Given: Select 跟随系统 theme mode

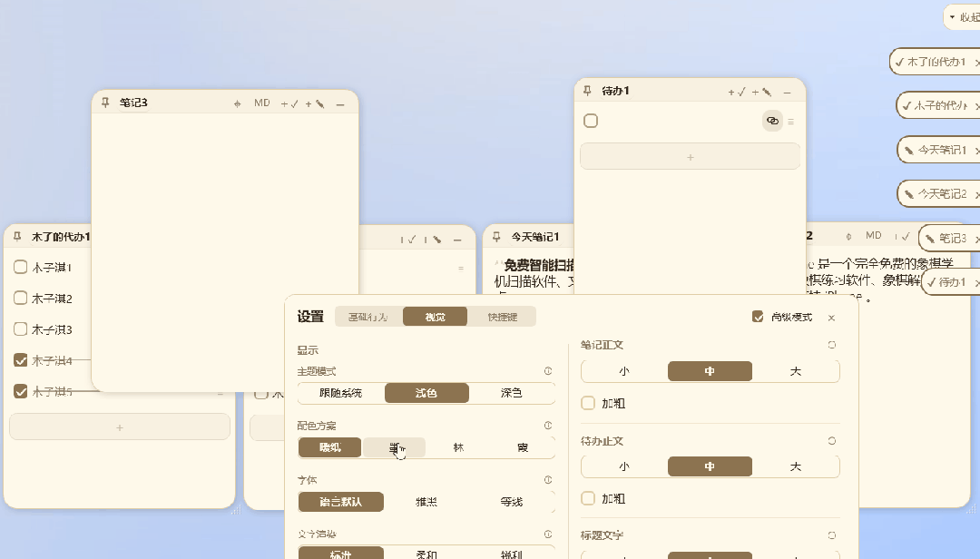Looking at the screenshot, I should [340, 393].
